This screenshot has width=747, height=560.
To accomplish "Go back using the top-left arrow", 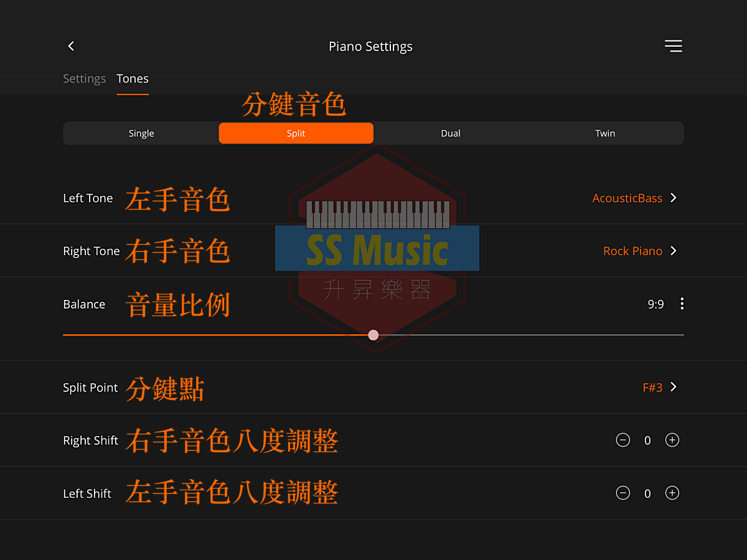I will [x=71, y=46].
